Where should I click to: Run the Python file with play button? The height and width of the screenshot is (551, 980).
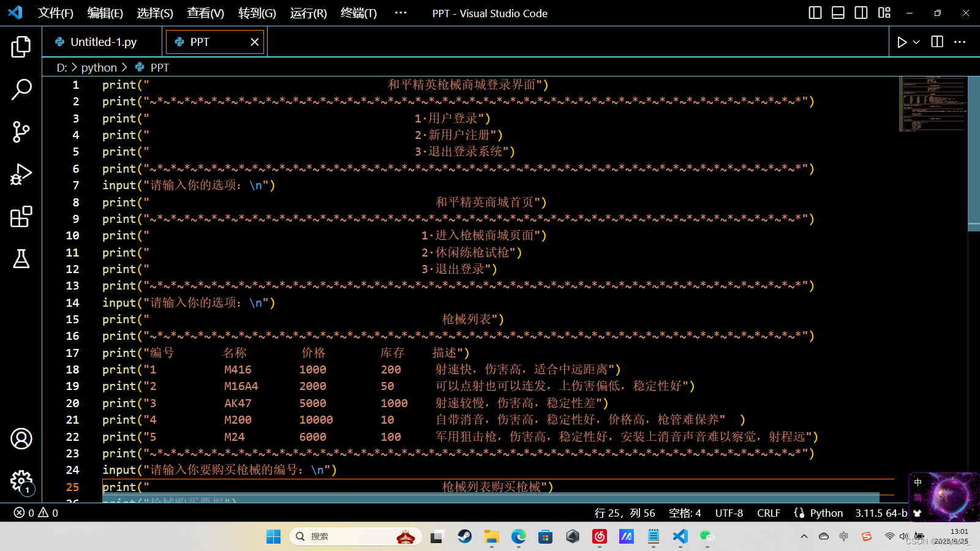(902, 42)
